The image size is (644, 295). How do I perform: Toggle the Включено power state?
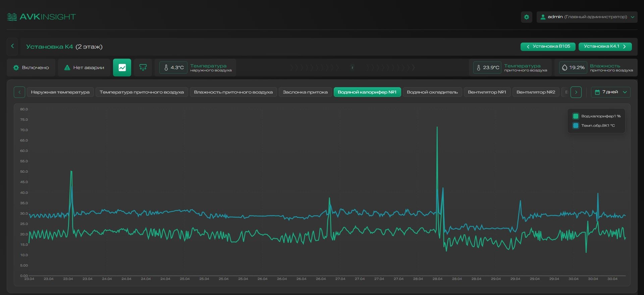point(31,68)
